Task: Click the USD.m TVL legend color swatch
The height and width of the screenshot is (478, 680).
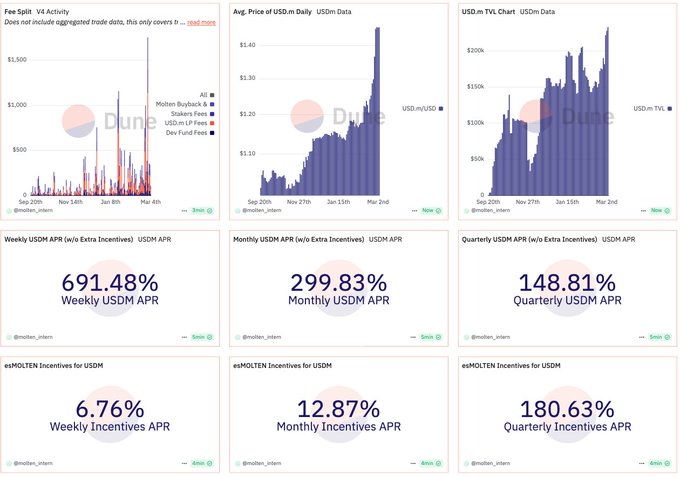Action: [668, 108]
